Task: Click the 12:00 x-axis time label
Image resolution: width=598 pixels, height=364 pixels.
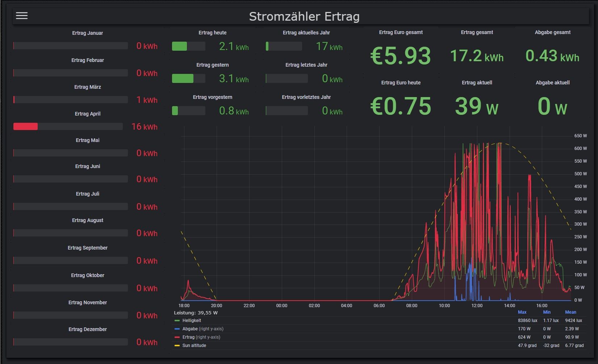Action: point(477,306)
